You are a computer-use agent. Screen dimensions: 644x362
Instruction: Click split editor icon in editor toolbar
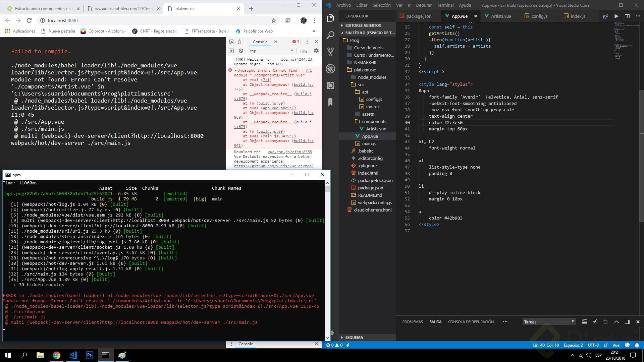pyautogui.click(x=627, y=16)
